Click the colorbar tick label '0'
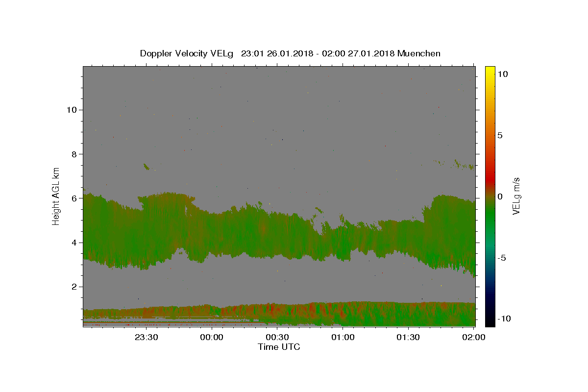This screenshot has width=588, height=392. 500,196
